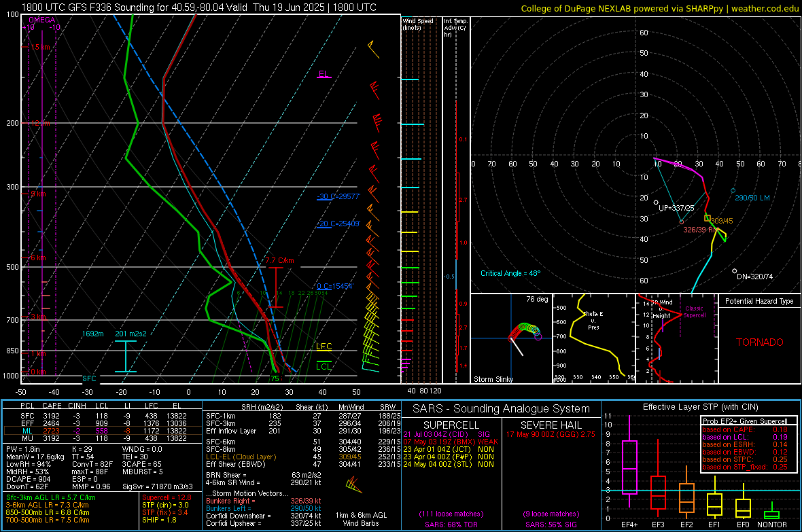Click the magenta OMEGA label

click(x=42, y=20)
